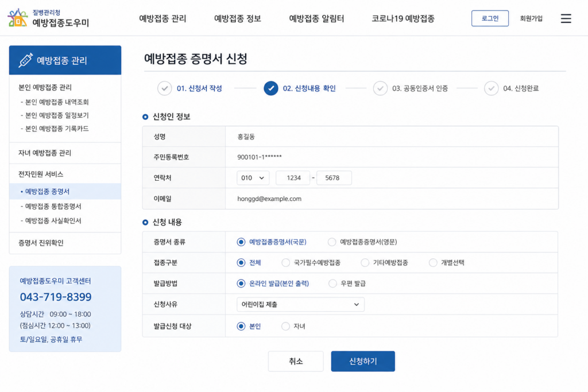Open 자녀 예방접종 관리 sidebar item
This screenshot has width=588, height=392.
65,153
